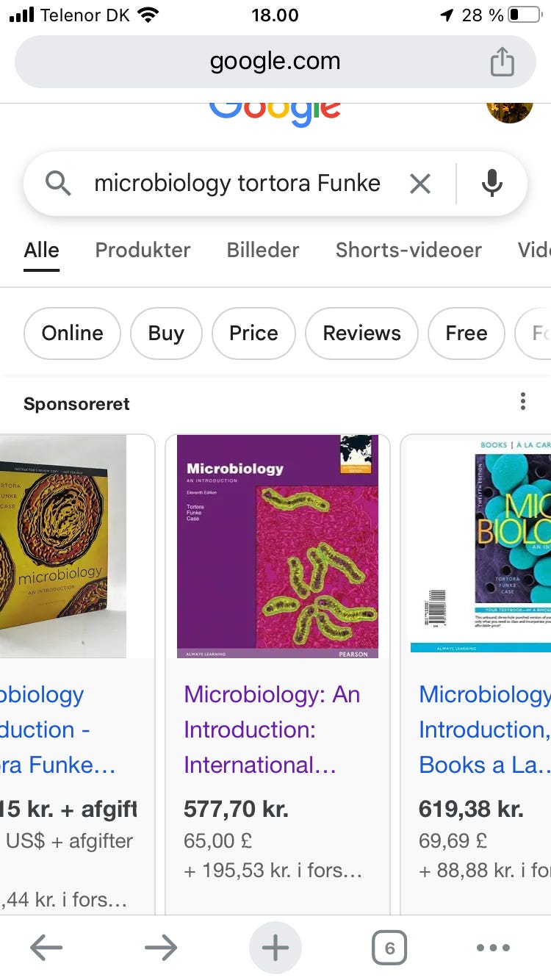Enable the Reviews filter

coord(361,333)
